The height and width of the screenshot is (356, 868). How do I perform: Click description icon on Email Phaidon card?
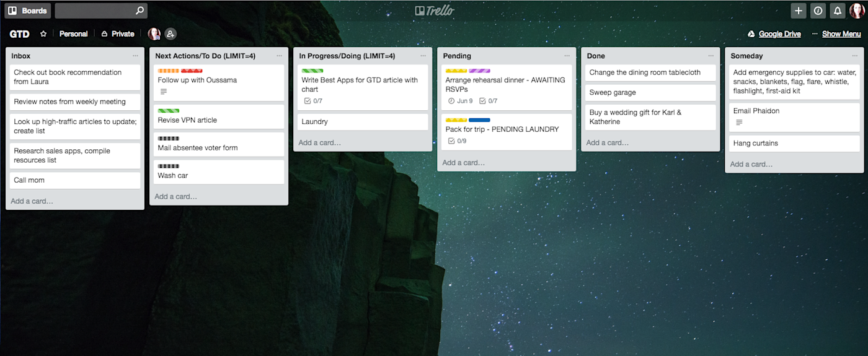739,123
